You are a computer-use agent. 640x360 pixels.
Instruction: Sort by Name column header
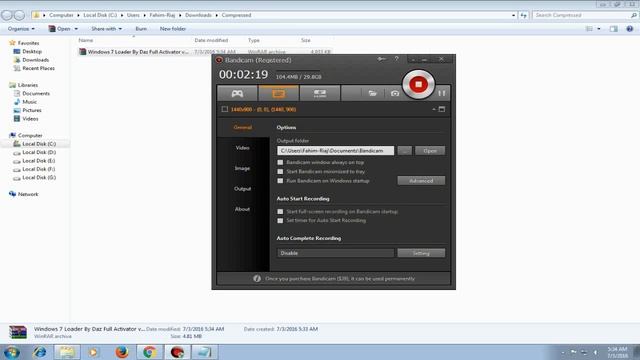coord(86,40)
